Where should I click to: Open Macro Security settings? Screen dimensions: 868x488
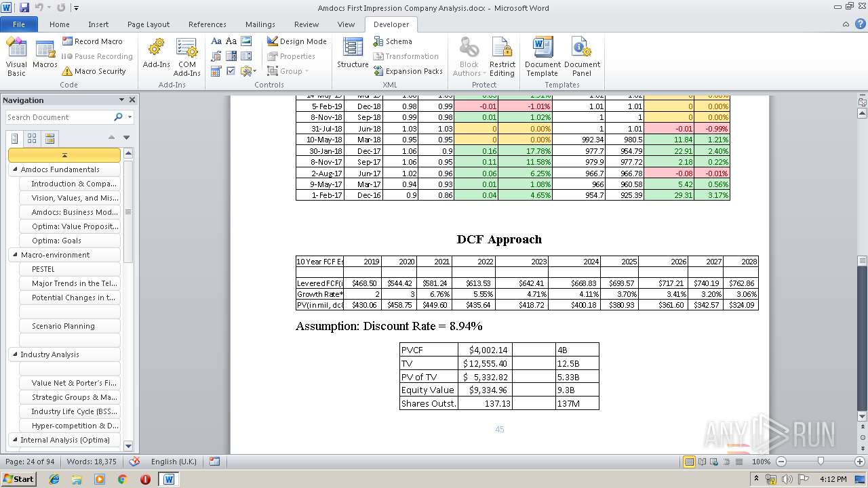tap(94, 71)
